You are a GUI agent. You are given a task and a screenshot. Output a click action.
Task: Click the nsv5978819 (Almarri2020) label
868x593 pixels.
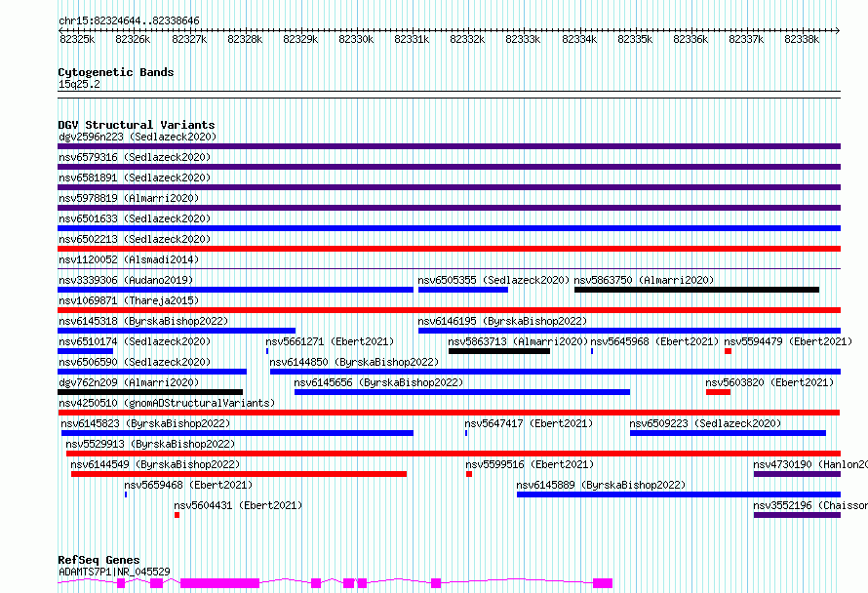coord(129,198)
